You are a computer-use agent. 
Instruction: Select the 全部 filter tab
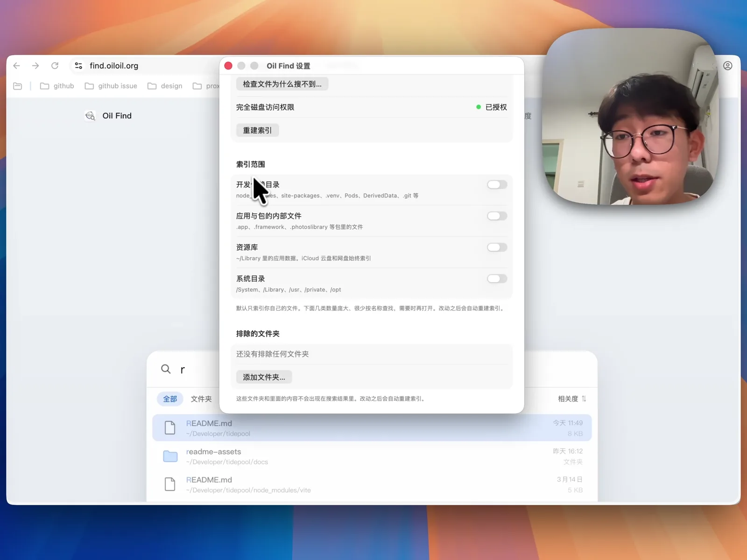[170, 399]
